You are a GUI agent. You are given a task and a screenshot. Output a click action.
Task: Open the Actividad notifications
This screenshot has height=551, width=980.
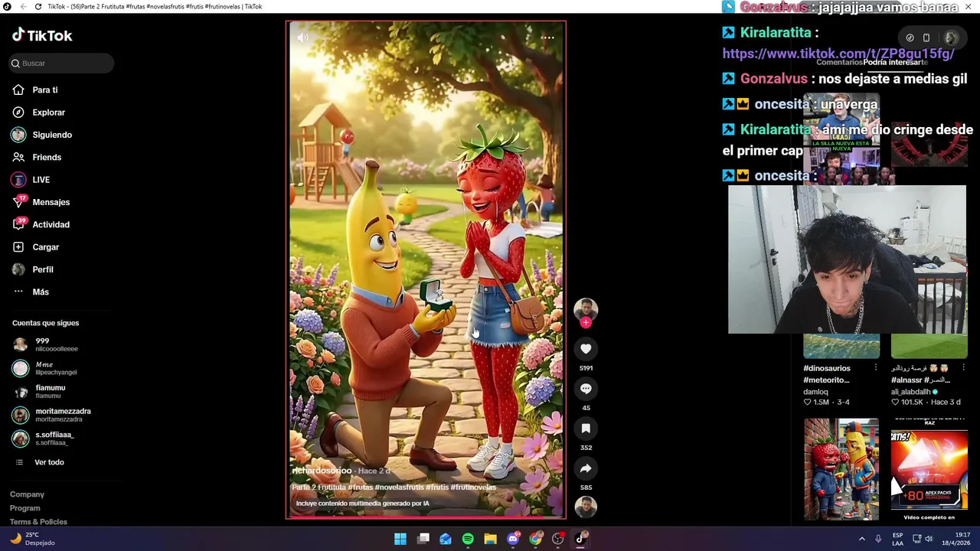(41, 225)
